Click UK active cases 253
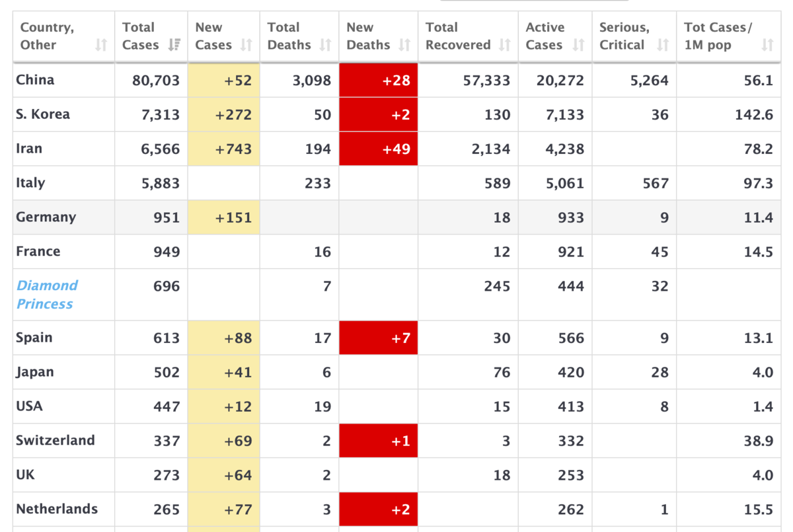 [x=571, y=476]
